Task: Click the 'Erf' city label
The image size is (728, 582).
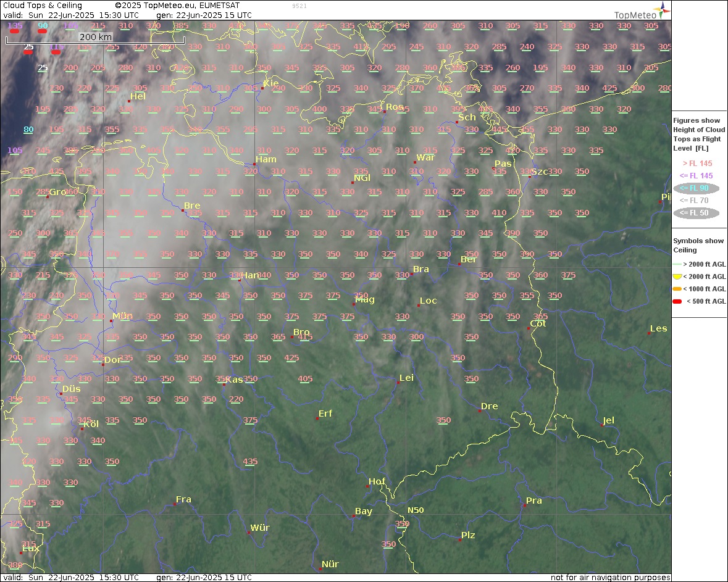Action: click(x=325, y=414)
